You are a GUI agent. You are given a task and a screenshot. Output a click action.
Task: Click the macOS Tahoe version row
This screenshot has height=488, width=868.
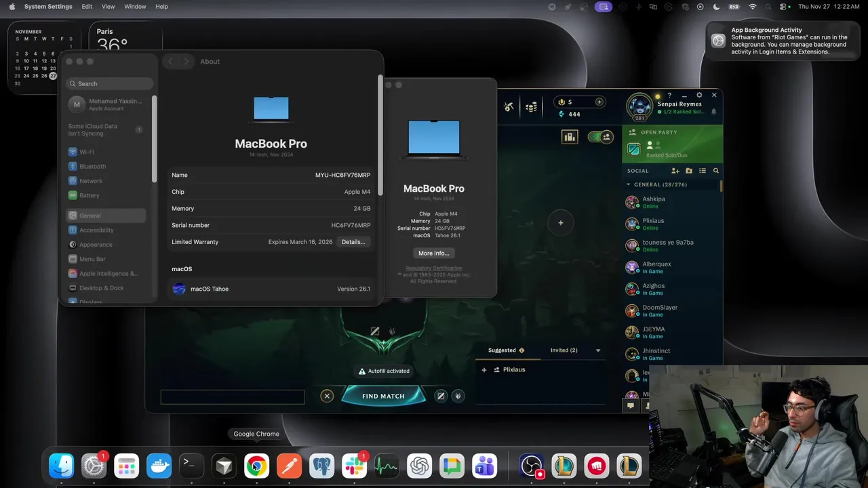(x=271, y=289)
